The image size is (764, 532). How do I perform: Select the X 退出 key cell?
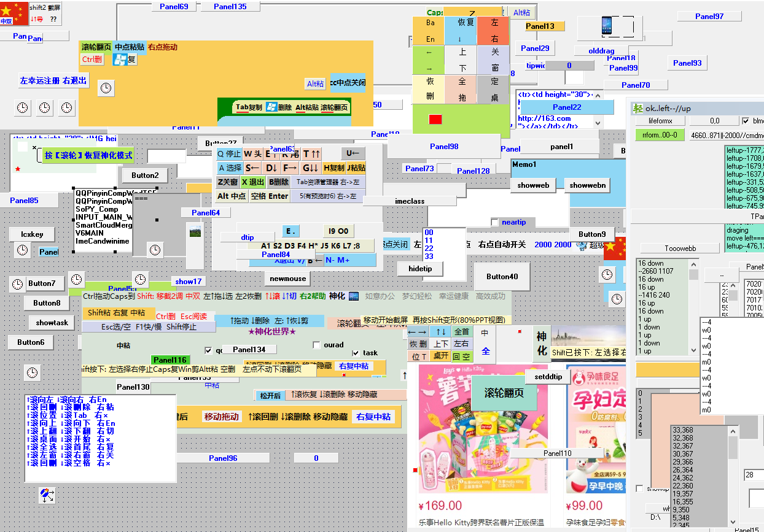252,182
